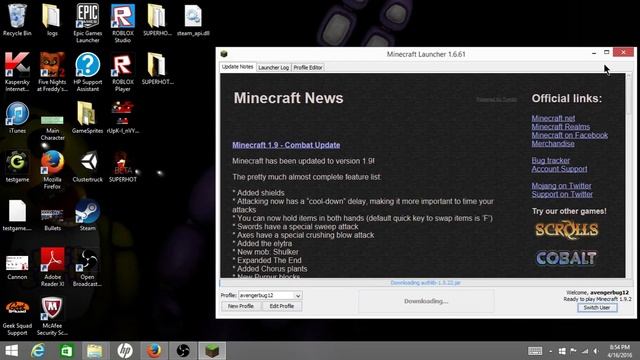Open SUPERHOT beta shortcut icon
The width and height of the screenshot is (640, 360).
click(122, 166)
